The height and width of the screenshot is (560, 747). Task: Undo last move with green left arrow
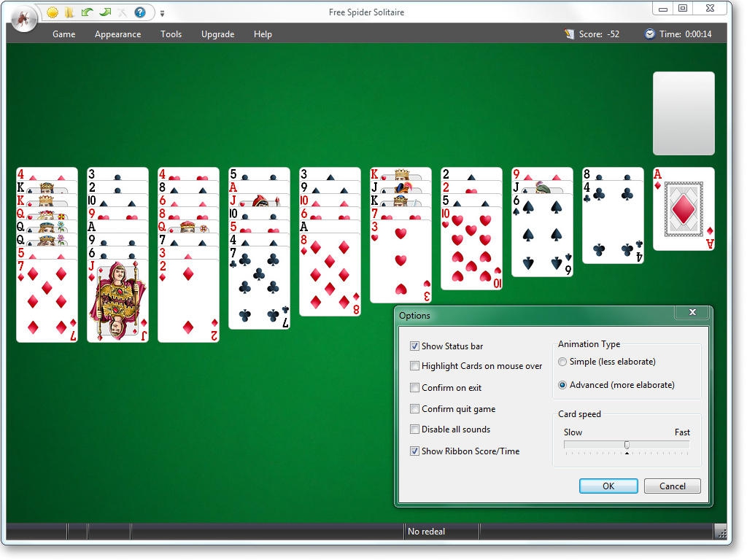88,12
